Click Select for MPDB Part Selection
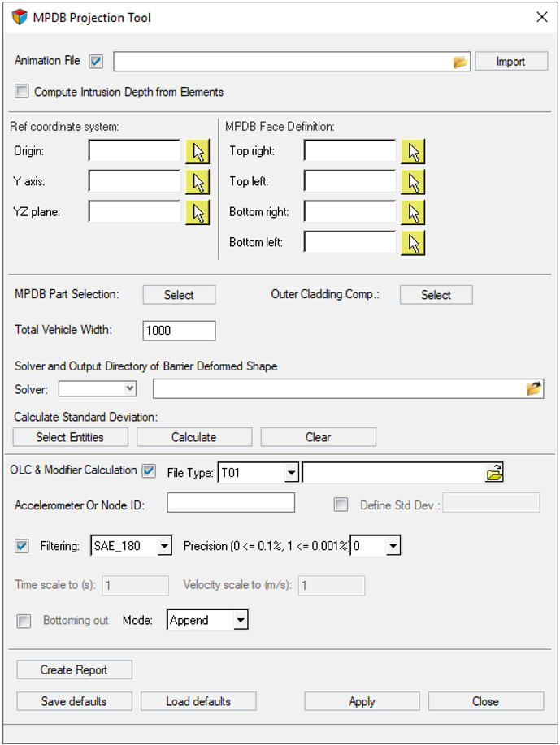 pos(179,295)
